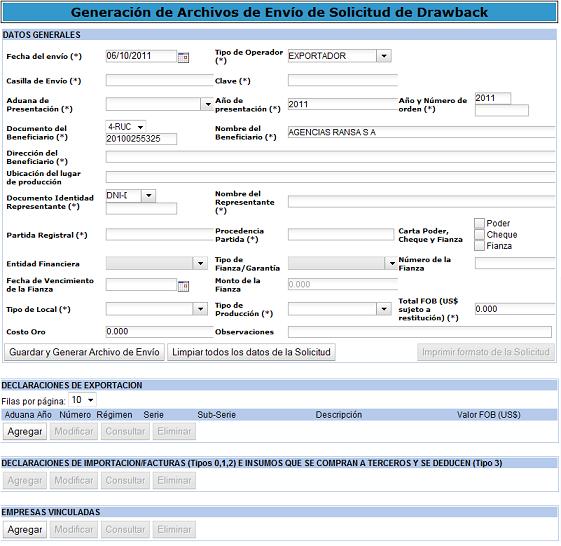561x546 pixels.
Task: Click the Nombre del Beneficiario field
Action: [x=421, y=132]
